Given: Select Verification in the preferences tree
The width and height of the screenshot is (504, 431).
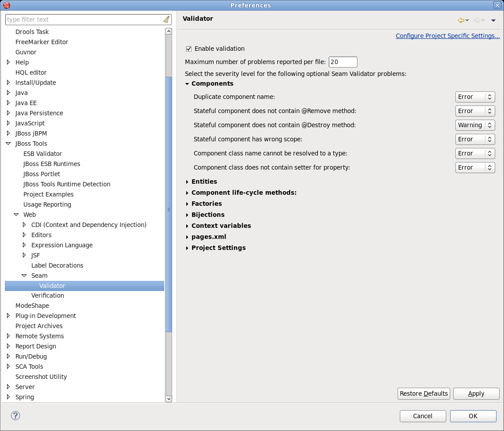Looking at the screenshot, I should click(x=48, y=295).
